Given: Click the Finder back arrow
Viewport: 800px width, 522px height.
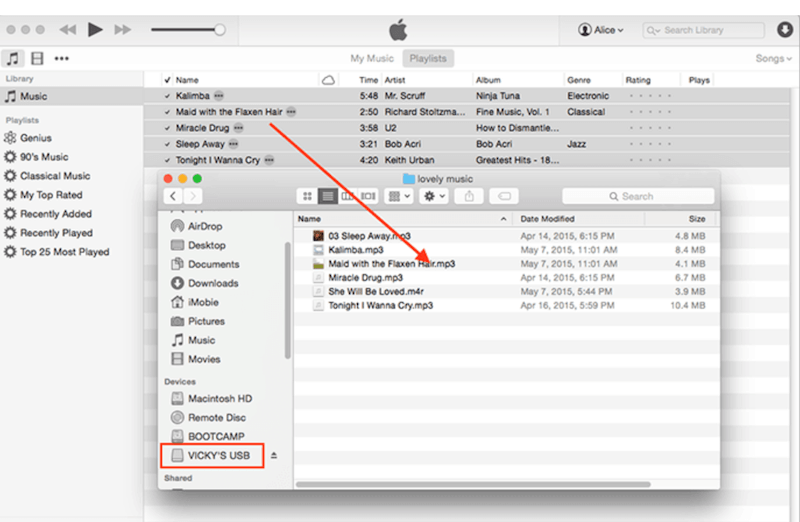Looking at the screenshot, I should [x=173, y=196].
